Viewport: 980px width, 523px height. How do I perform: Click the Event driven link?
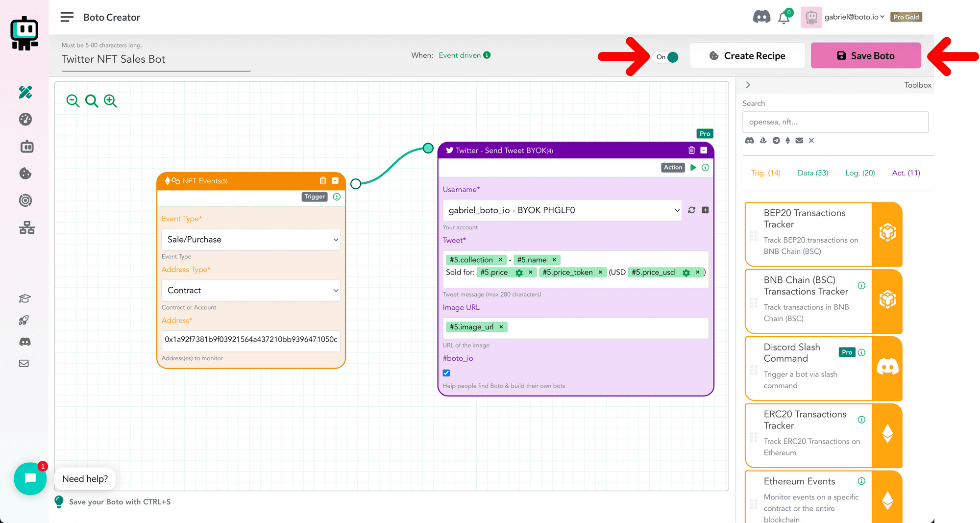click(460, 55)
